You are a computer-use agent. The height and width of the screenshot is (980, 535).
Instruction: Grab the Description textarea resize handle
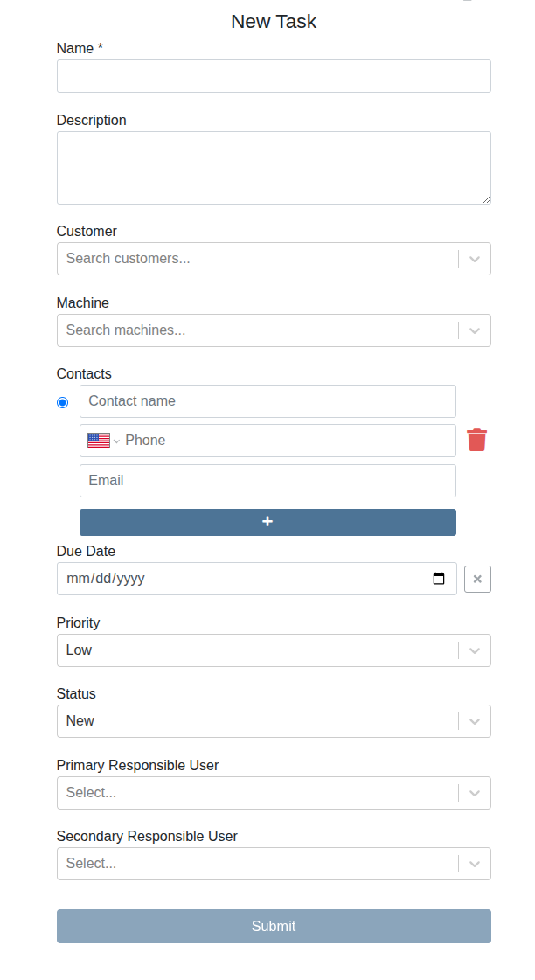486,199
